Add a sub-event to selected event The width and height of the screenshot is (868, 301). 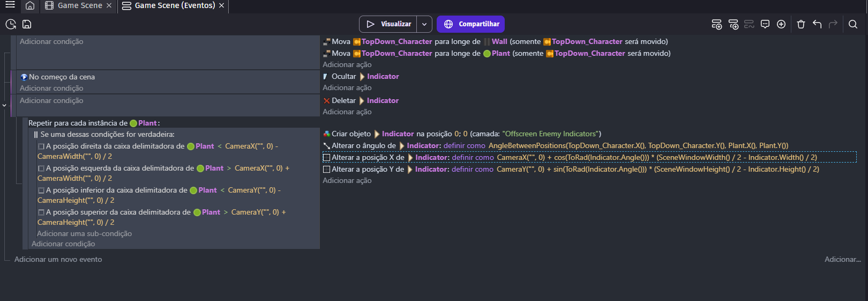pyautogui.click(x=734, y=24)
